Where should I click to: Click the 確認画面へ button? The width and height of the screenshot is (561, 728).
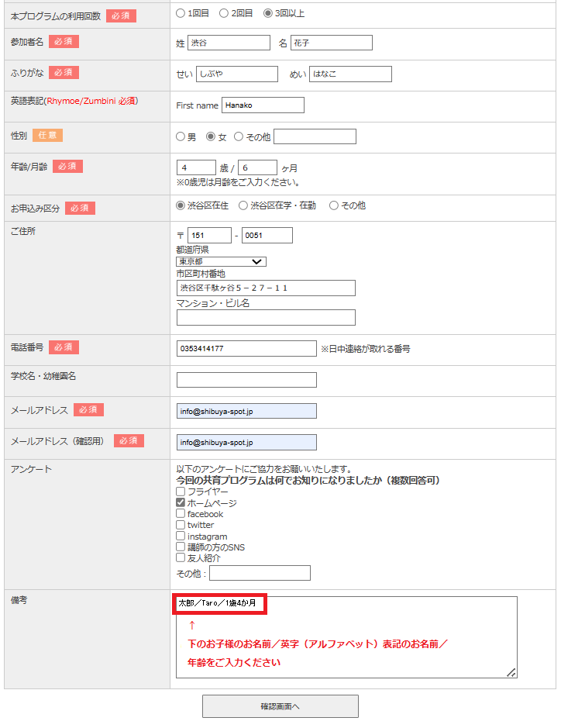[280, 706]
